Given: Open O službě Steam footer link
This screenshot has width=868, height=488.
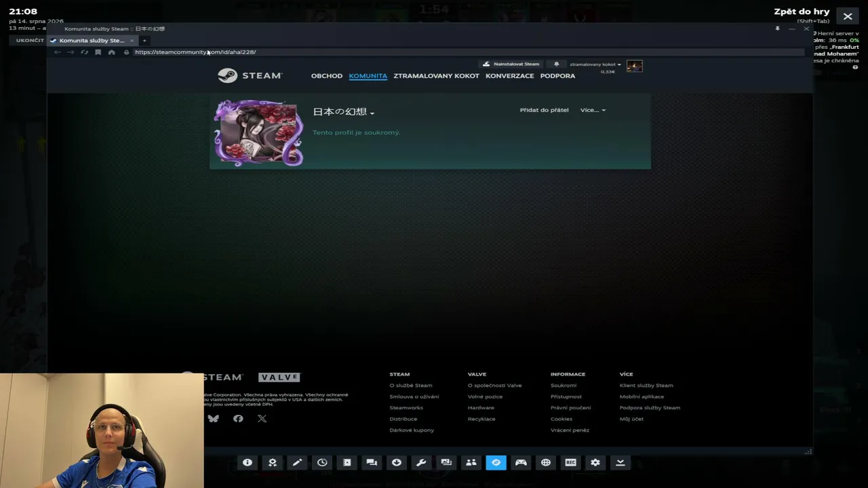Looking at the screenshot, I should [411, 386].
